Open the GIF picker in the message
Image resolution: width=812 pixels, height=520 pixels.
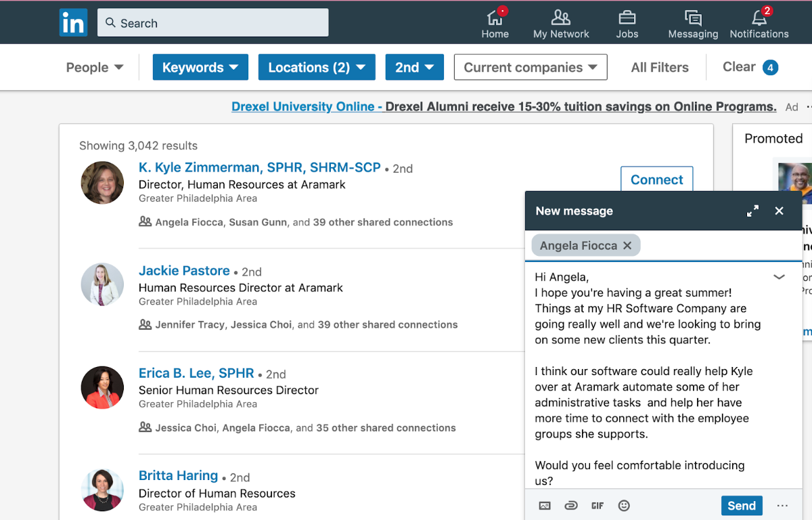tap(597, 506)
